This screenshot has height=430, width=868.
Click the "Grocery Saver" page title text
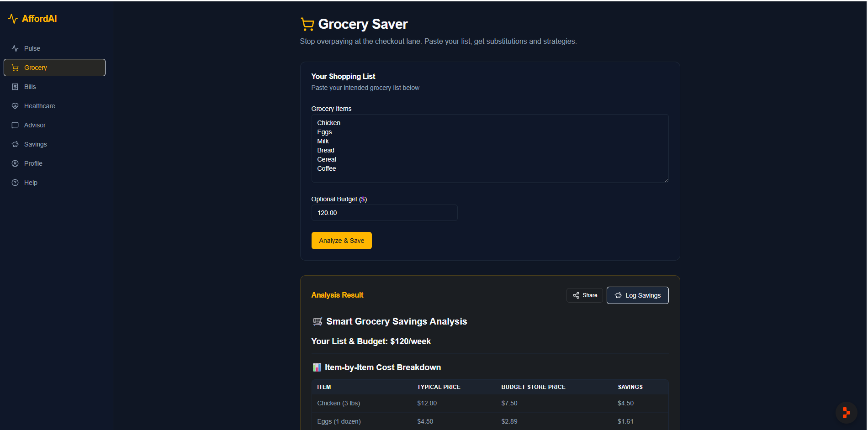[363, 24]
